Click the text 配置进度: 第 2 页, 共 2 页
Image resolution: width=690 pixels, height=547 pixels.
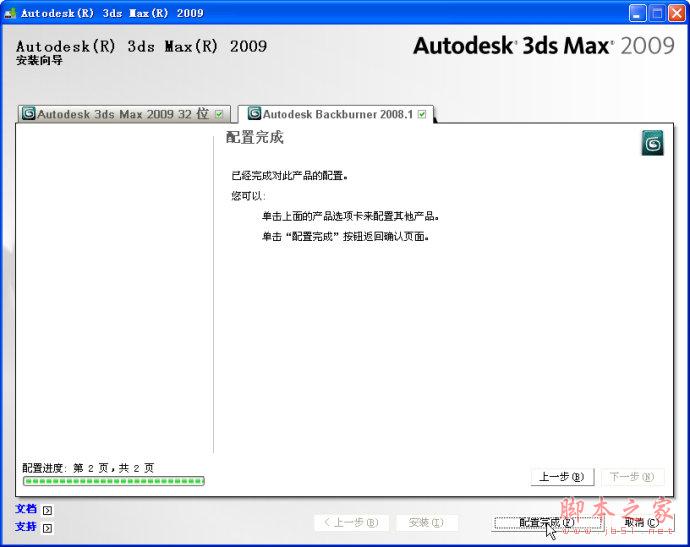point(88,468)
